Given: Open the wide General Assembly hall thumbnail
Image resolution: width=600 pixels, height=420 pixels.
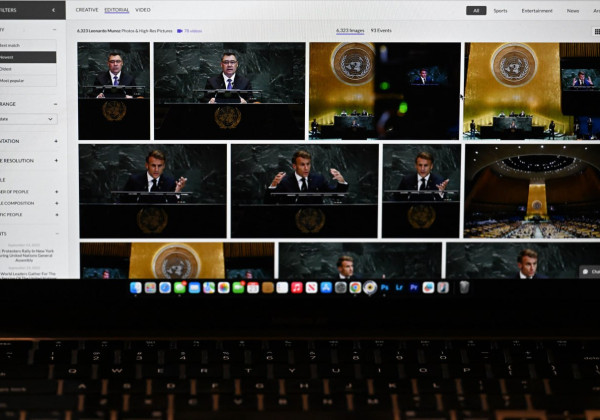Looking at the screenshot, I should [x=532, y=191].
